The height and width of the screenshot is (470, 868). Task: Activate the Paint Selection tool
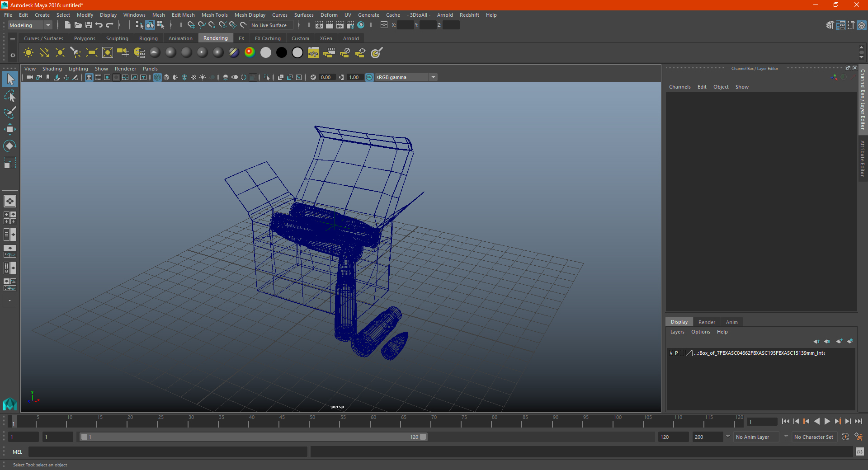click(9, 113)
